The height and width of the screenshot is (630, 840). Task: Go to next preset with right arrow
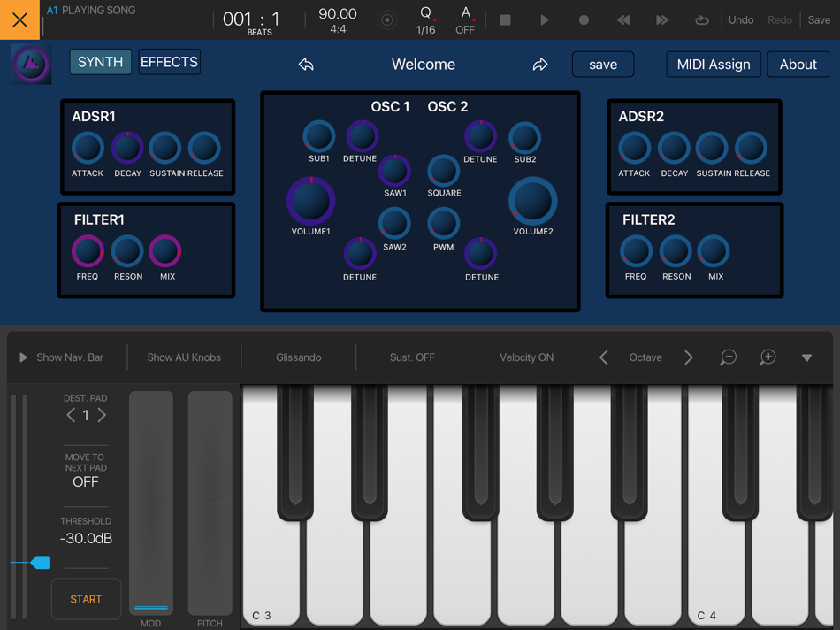click(x=540, y=65)
